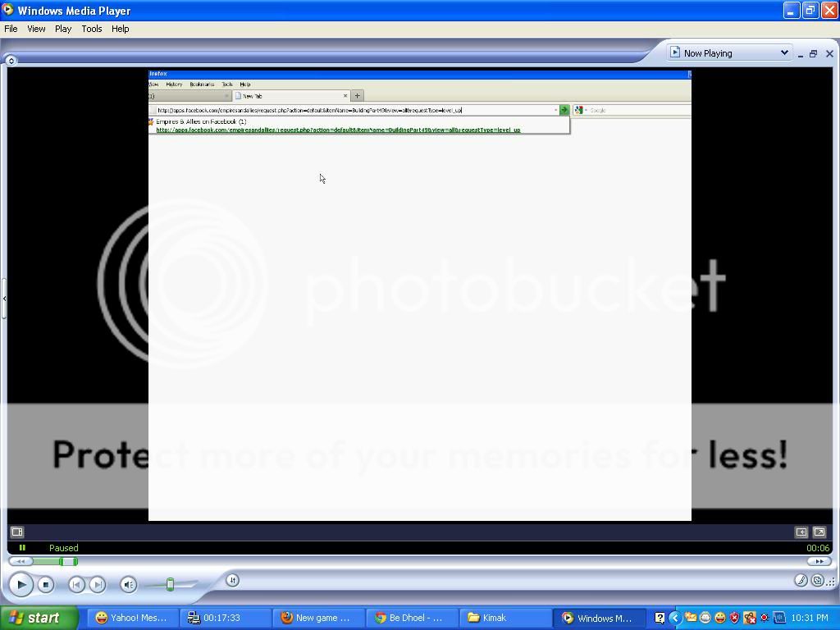840x630 pixels.
Task: Click the Rewind button on the seek bar
Action: pos(21,561)
